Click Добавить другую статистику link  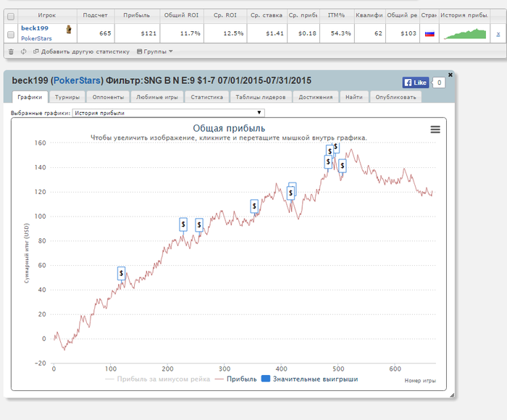pyautogui.click(x=81, y=51)
